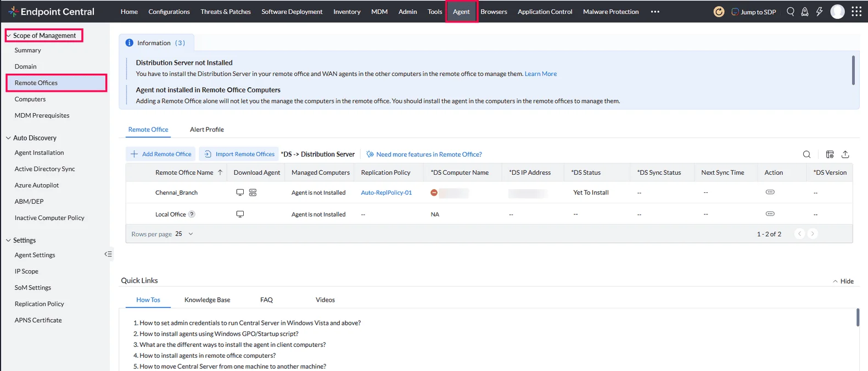Open APNS Certificate in sidebar

coord(38,320)
